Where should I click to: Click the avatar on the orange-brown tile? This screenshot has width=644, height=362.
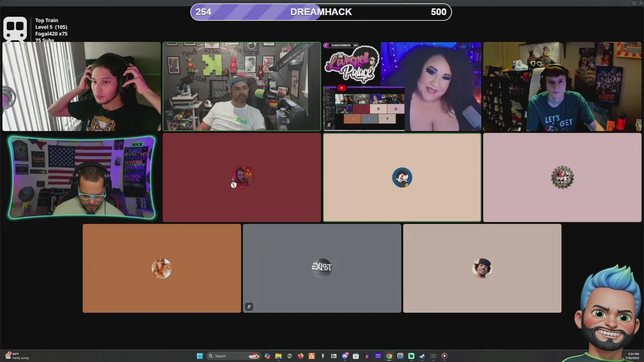162,268
